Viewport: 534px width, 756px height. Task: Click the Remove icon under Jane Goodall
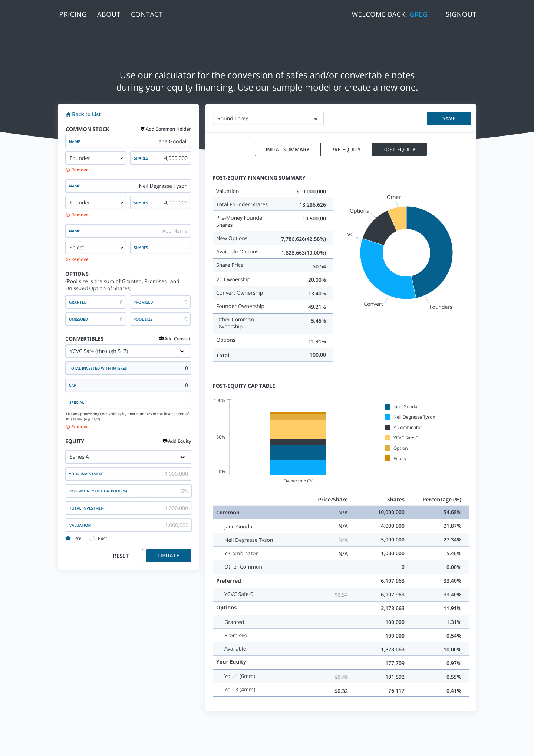coord(68,170)
